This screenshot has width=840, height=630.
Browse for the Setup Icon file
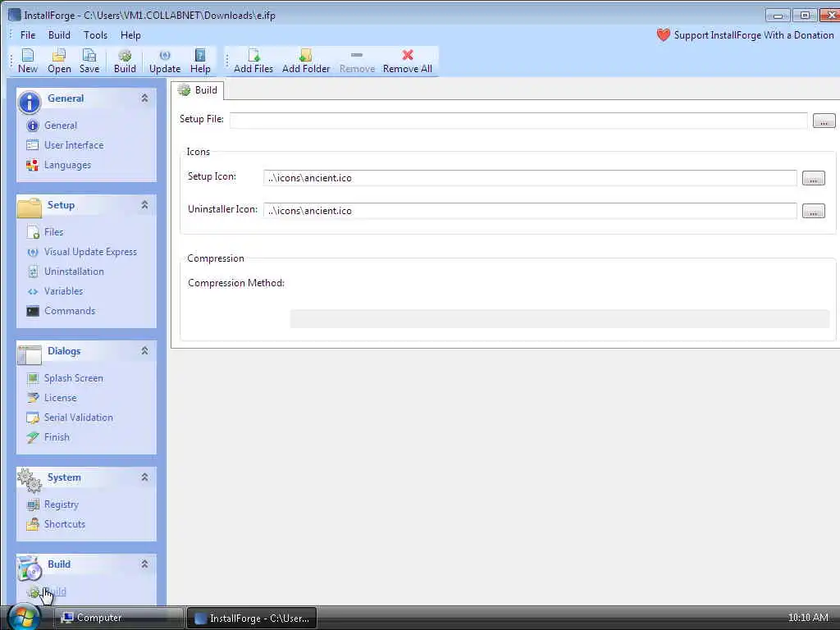813,178
